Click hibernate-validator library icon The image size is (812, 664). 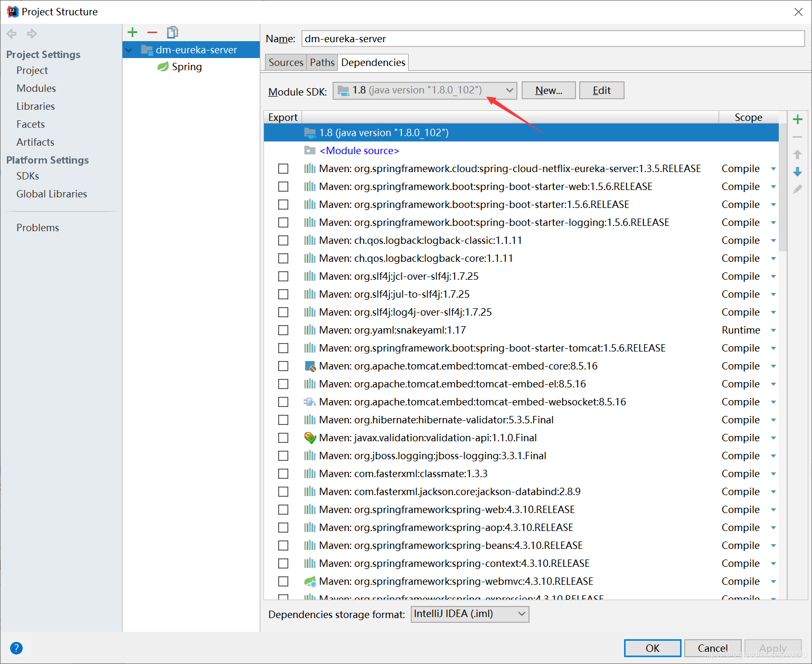click(310, 420)
